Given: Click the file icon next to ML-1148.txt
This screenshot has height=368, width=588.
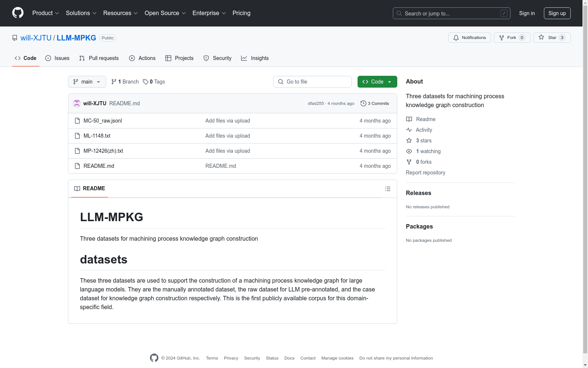Looking at the screenshot, I should click(x=77, y=136).
